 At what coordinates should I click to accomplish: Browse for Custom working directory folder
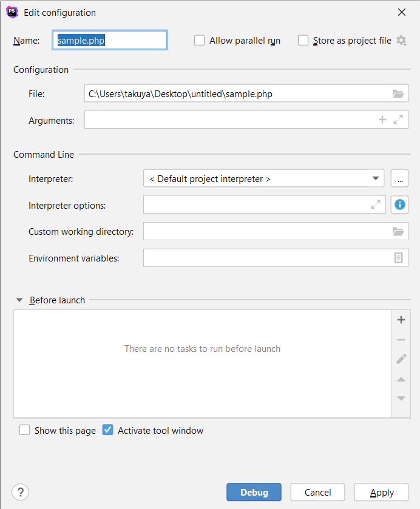click(x=398, y=231)
